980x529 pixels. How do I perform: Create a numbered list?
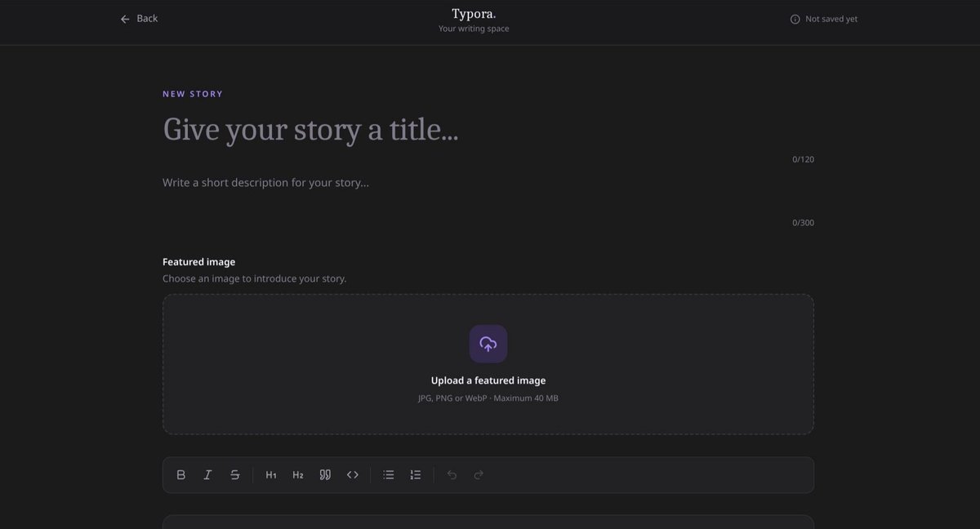pyautogui.click(x=416, y=475)
